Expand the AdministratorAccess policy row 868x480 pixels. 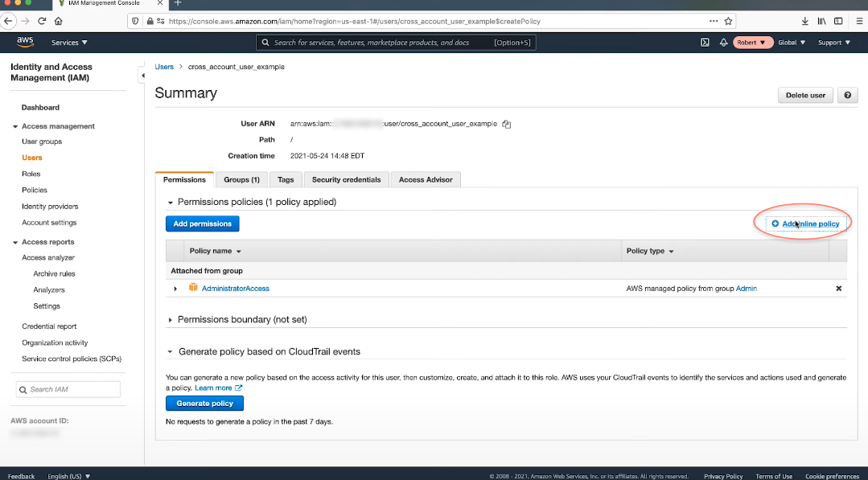pos(175,289)
